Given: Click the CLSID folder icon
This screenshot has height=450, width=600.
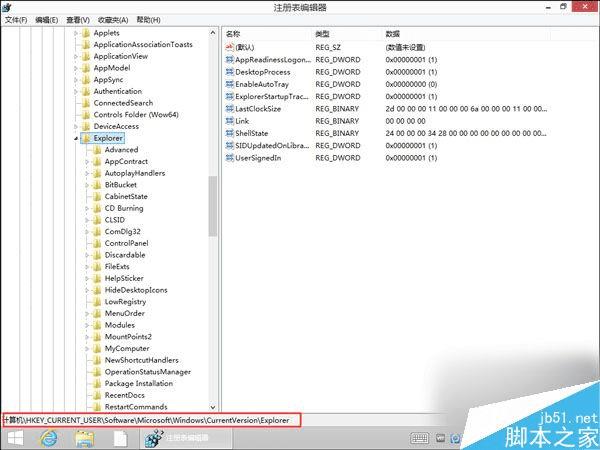Looking at the screenshot, I should 97,220.
